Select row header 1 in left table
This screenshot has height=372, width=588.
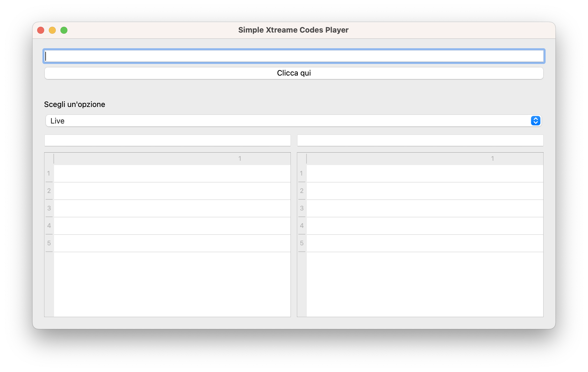click(49, 174)
